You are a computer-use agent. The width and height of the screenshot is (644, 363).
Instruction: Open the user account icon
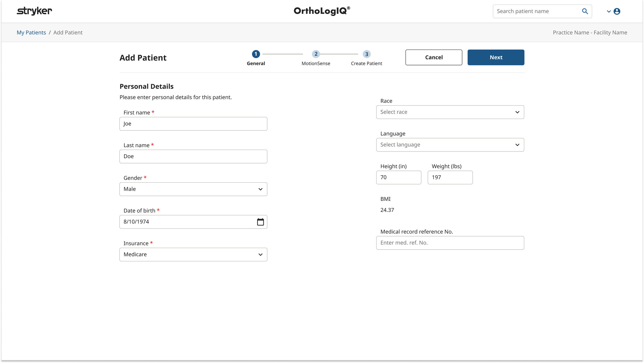[617, 11]
